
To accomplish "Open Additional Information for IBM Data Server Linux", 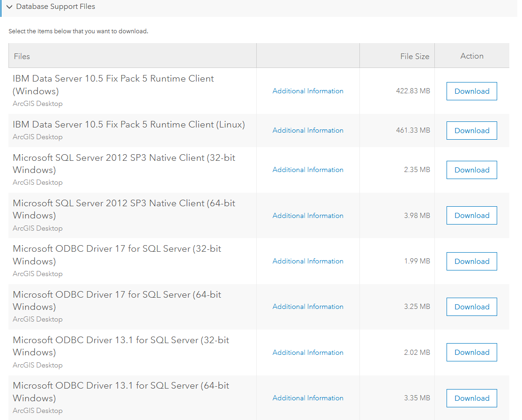I will [x=308, y=130].
